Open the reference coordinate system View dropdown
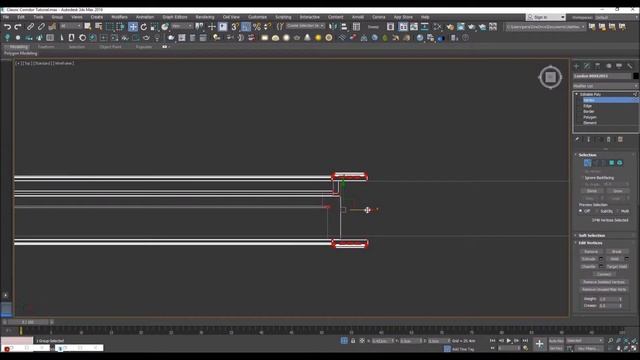The image size is (640, 360). tap(182, 26)
